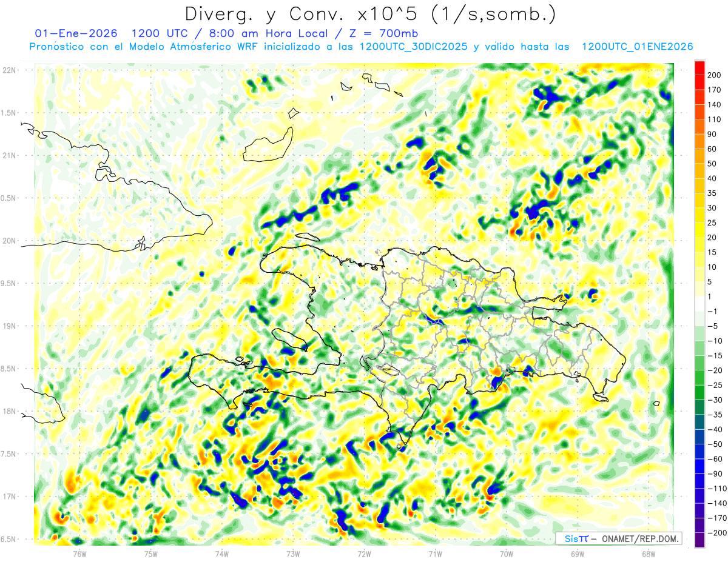Screen dimensions: 728x562
Task: Click the "17N" latitude axis label
Action: coord(9,497)
